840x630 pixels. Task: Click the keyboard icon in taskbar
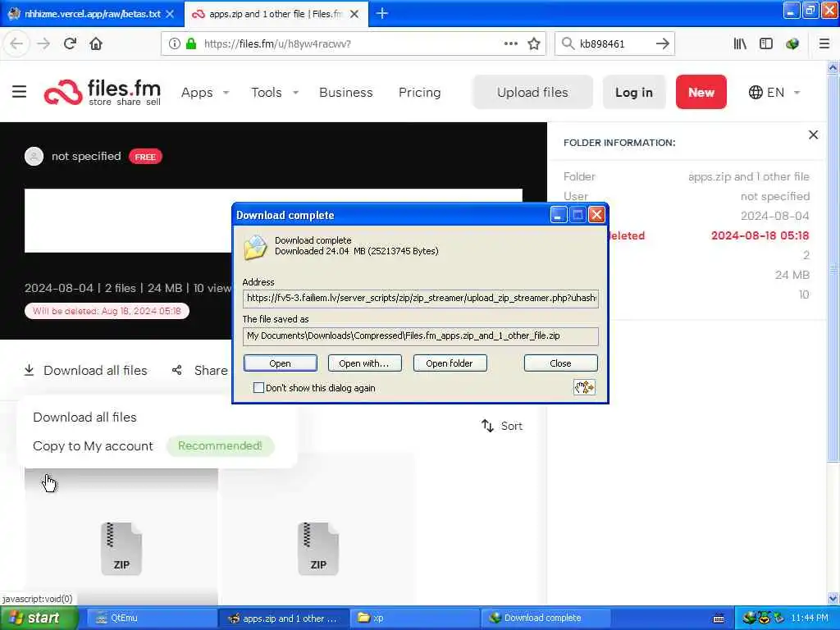tap(719, 619)
